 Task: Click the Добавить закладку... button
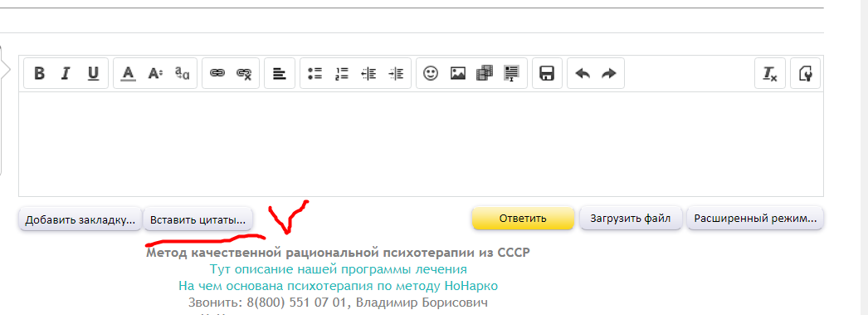pyautogui.click(x=80, y=219)
